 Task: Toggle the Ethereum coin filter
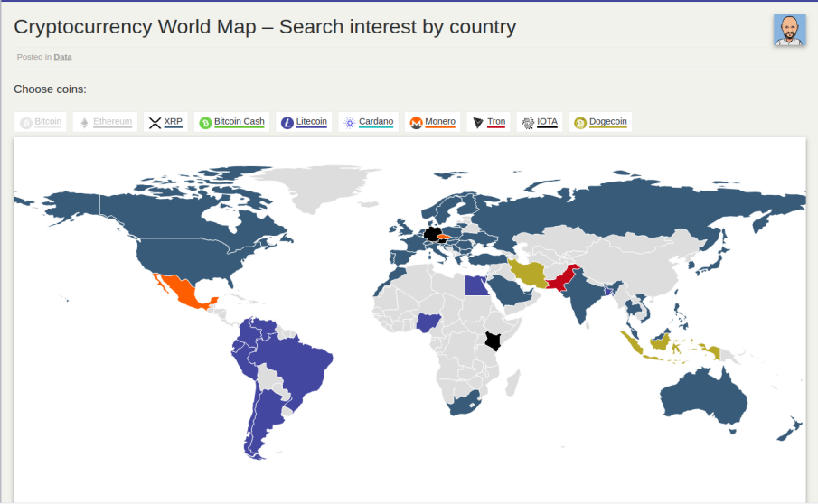tap(106, 122)
